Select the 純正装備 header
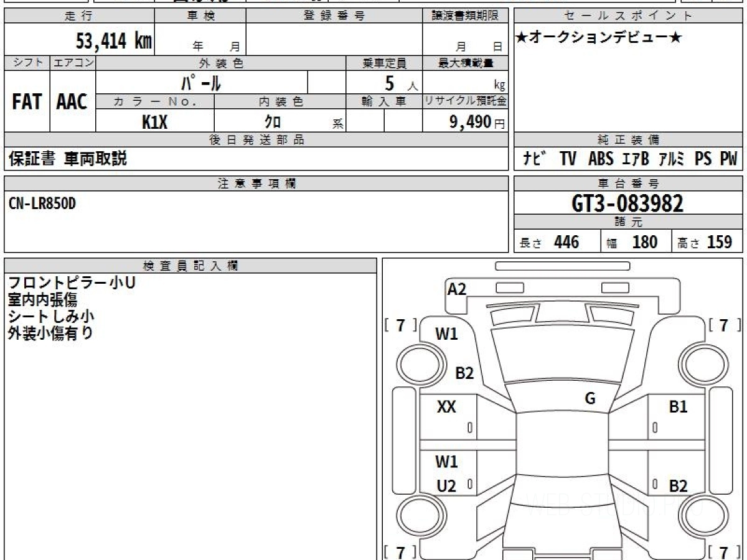The height and width of the screenshot is (560, 747). coord(629,140)
